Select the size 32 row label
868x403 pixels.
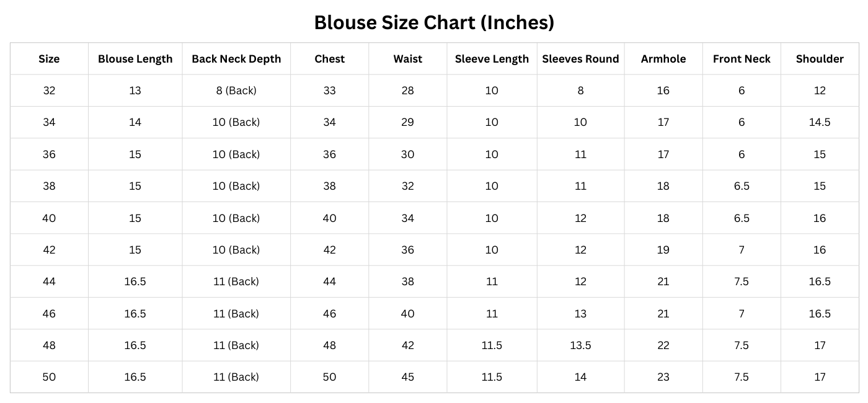(49, 91)
